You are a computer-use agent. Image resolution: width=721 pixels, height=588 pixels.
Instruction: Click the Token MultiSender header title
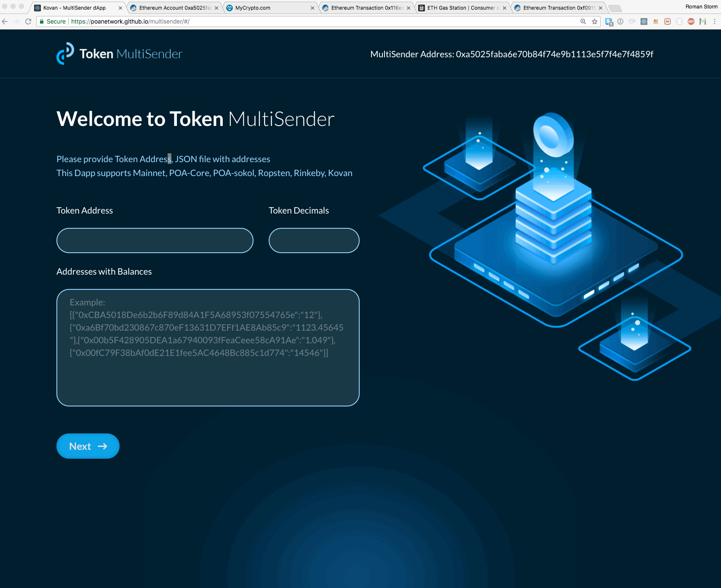point(131,54)
